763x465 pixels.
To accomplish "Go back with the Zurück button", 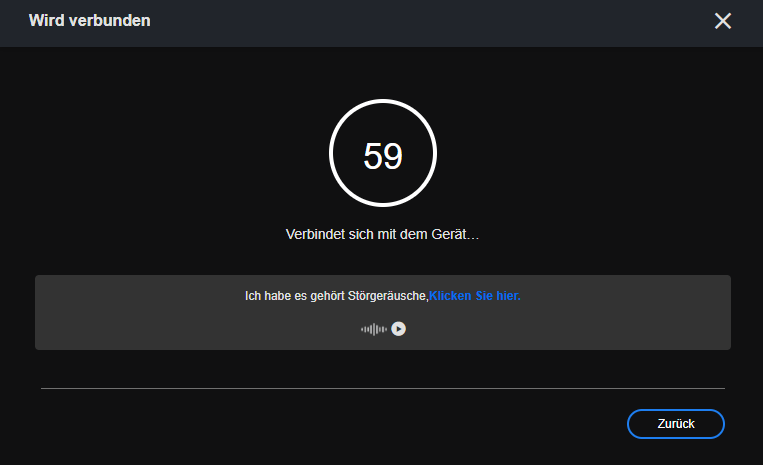I will click(x=675, y=424).
